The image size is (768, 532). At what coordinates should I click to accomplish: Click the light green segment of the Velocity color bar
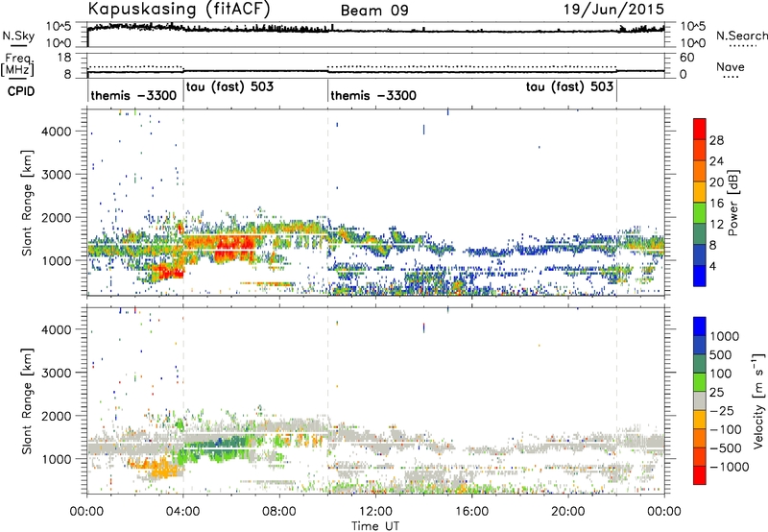pos(700,382)
